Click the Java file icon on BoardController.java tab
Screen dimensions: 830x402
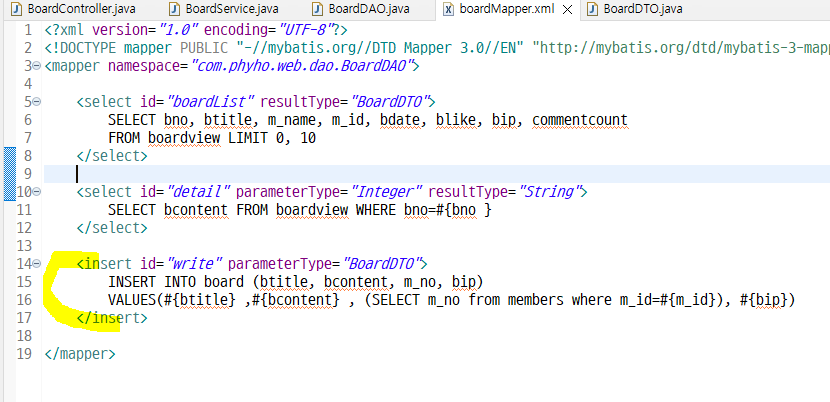click(x=17, y=9)
